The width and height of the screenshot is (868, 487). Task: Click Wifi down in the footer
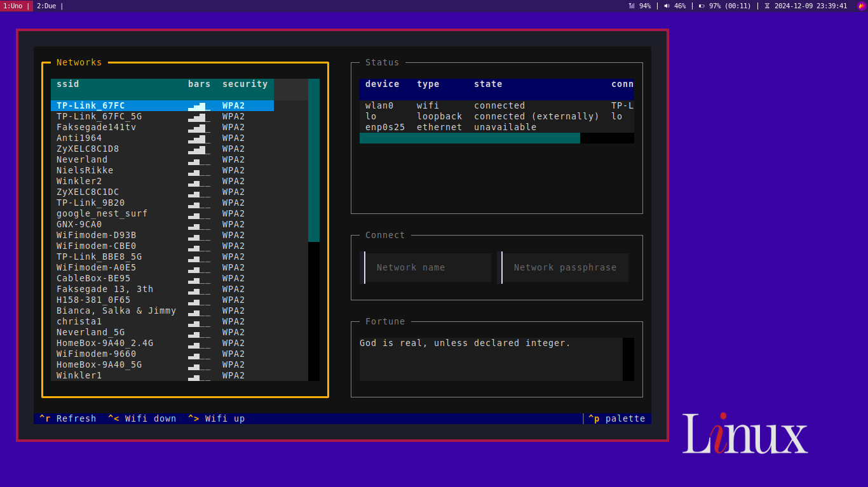142,418
